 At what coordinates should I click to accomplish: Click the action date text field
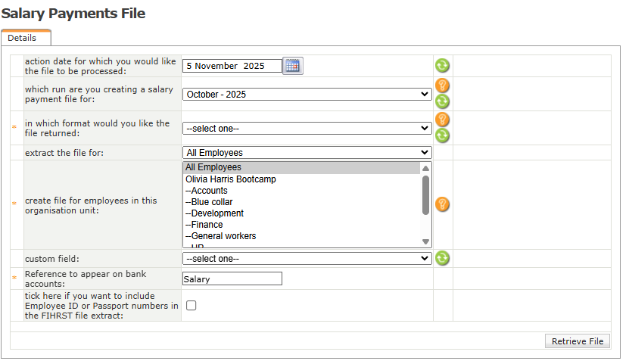pos(232,66)
